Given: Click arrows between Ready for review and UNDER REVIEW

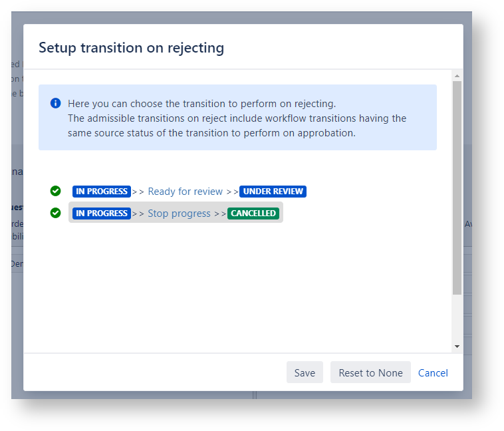Looking at the screenshot, I should [x=231, y=192].
